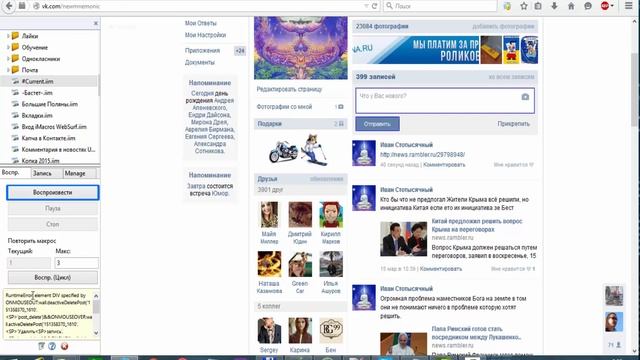Click the skier gift image
The width and height of the screenshot is (640, 360).
(x=314, y=150)
